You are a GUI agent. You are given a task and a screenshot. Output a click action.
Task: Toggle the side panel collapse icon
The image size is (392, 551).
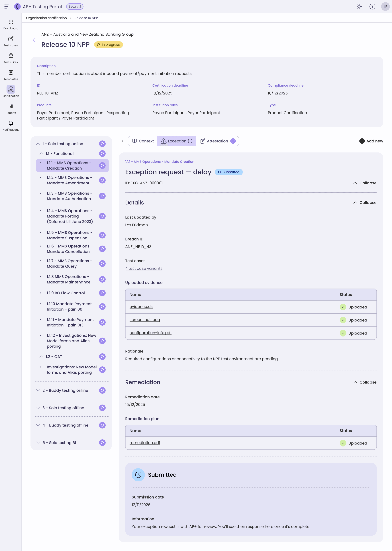coord(122,141)
